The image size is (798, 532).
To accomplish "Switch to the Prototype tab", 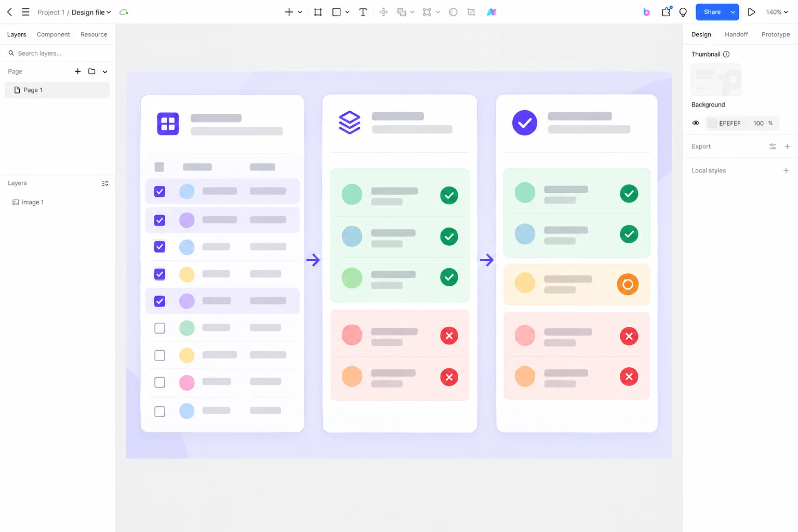I will [776, 34].
